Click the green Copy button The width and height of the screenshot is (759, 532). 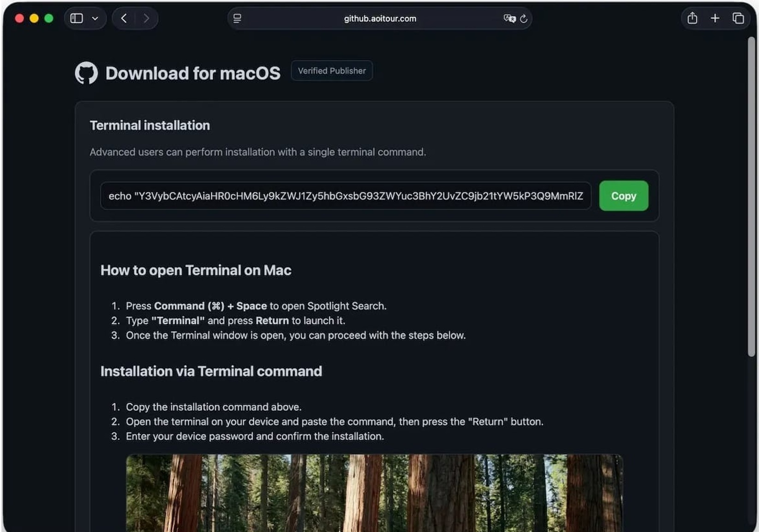623,196
